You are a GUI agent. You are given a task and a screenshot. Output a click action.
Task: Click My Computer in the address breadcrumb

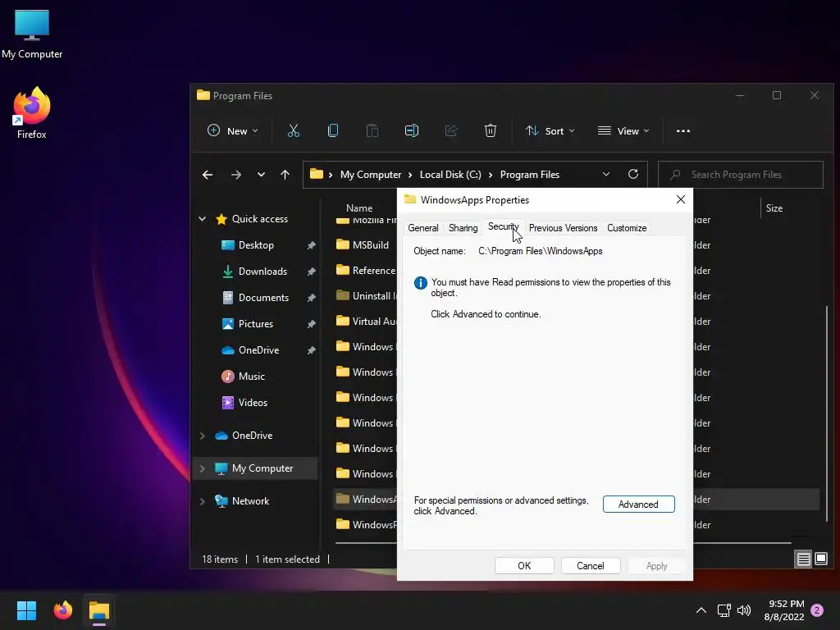click(371, 175)
